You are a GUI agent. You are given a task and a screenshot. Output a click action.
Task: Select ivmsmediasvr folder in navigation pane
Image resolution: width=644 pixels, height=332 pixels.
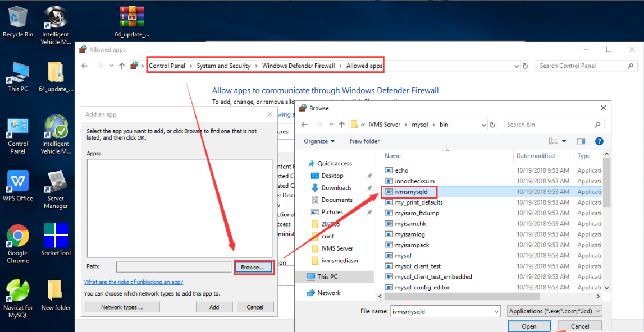click(340, 261)
